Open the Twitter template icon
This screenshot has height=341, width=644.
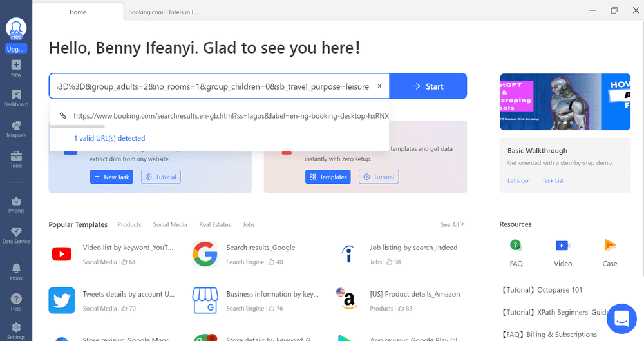point(62,300)
